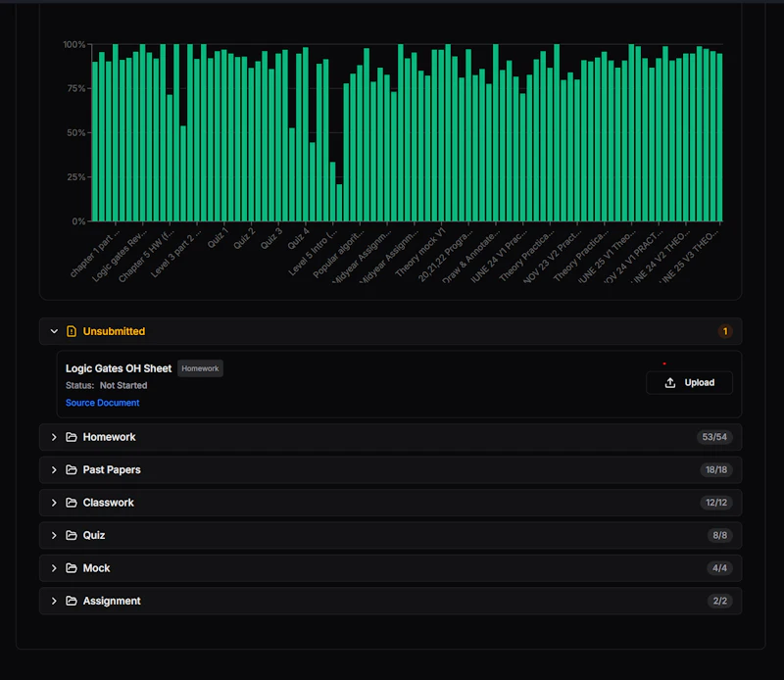784x680 pixels.
Task: Click the Quiz 2 chart axis label
Action: (x=244, y=237)
